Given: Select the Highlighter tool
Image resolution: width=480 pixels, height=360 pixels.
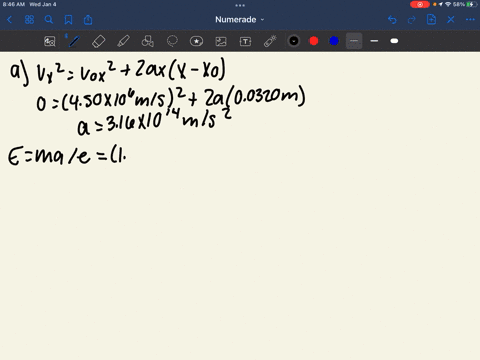Looking at the screenshot, I should tap(123, 41).
